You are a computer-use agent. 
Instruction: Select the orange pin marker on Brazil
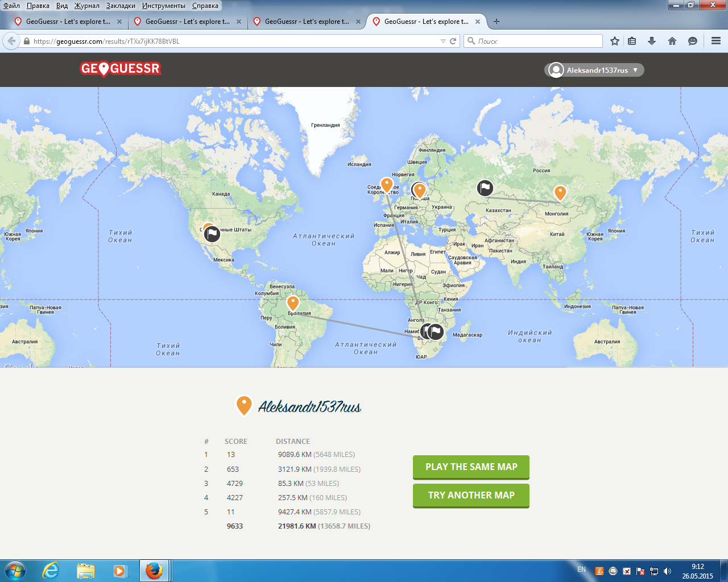(293, 302)
